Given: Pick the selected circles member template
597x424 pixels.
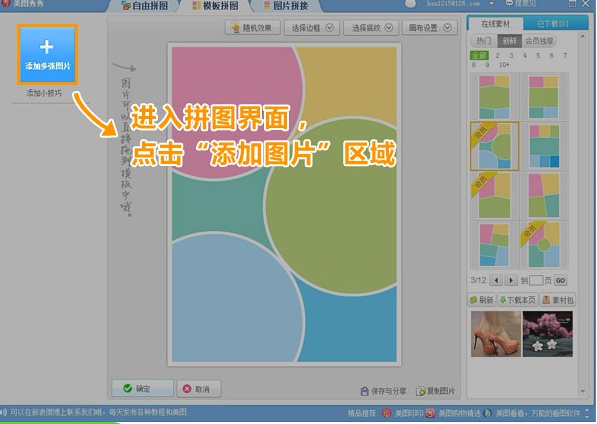Looking at the screenshot, I should pos(494,146).
